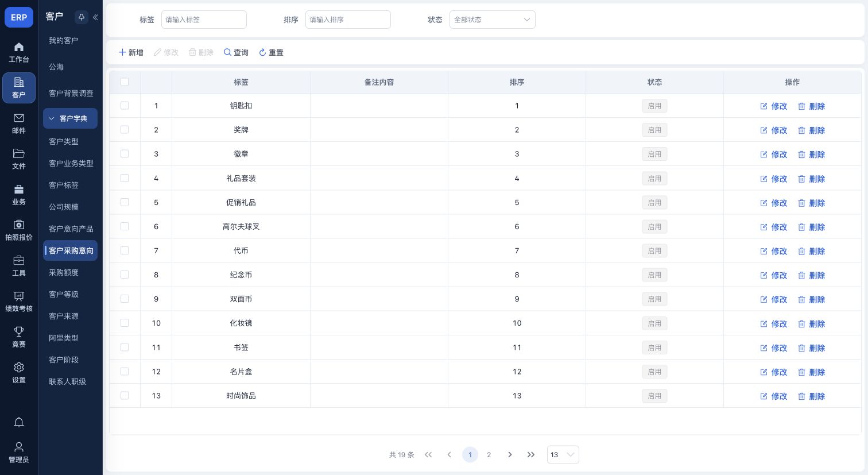Collapse the 客户字典 menu group
Viewport: 868px width, 475px height.
(70, 118)
